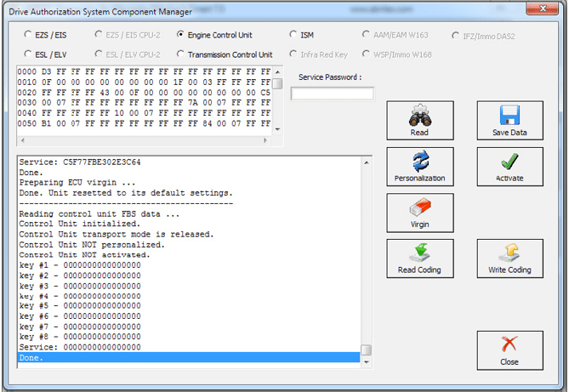
Task: Click the Service Password input field
Action: click(x=332, y=94)
